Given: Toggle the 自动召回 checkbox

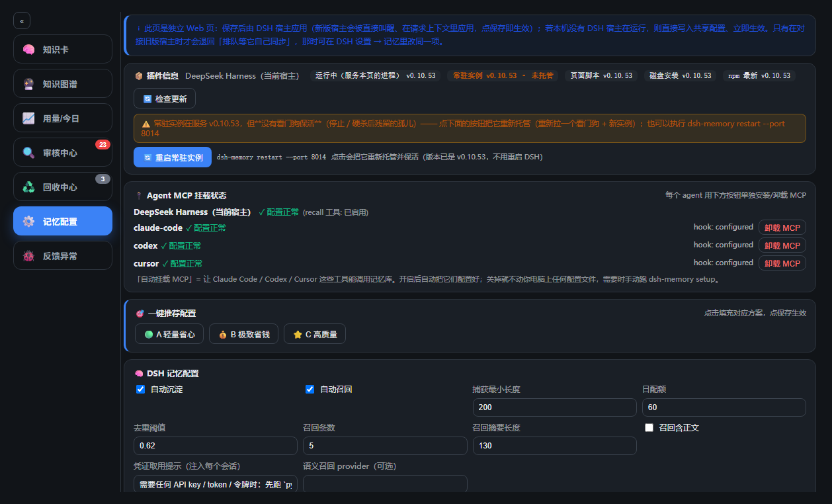Looking at the screenshot, I should pos(310,389).
